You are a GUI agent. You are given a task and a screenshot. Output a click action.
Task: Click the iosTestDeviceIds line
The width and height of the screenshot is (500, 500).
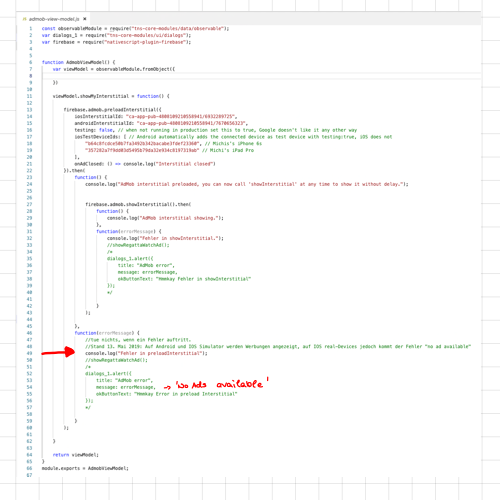point(233,137)
